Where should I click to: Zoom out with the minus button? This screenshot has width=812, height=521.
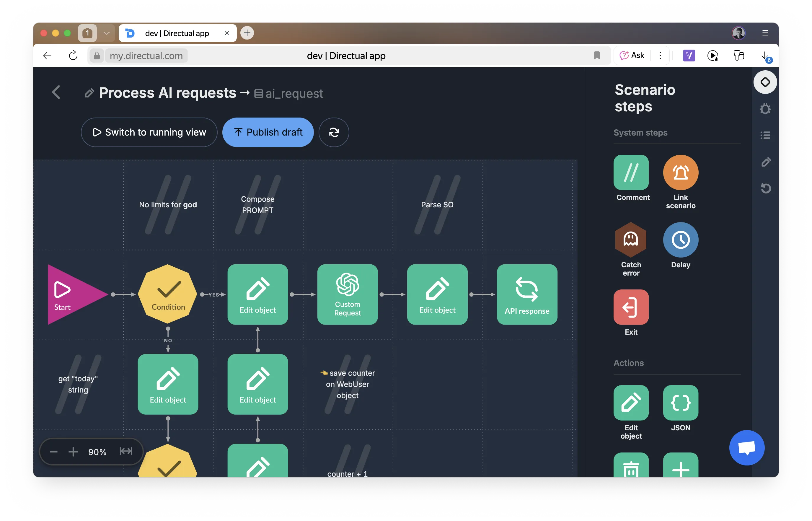[x=53, y=452]
